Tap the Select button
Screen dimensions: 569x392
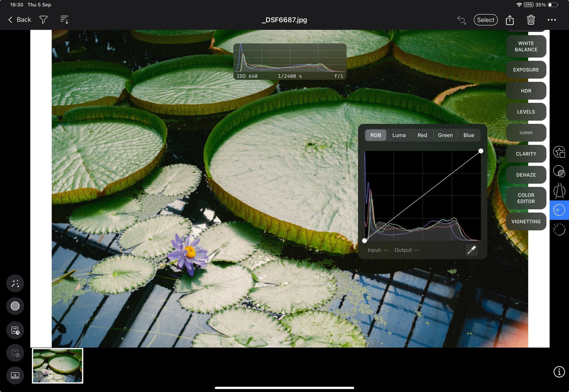485,20
